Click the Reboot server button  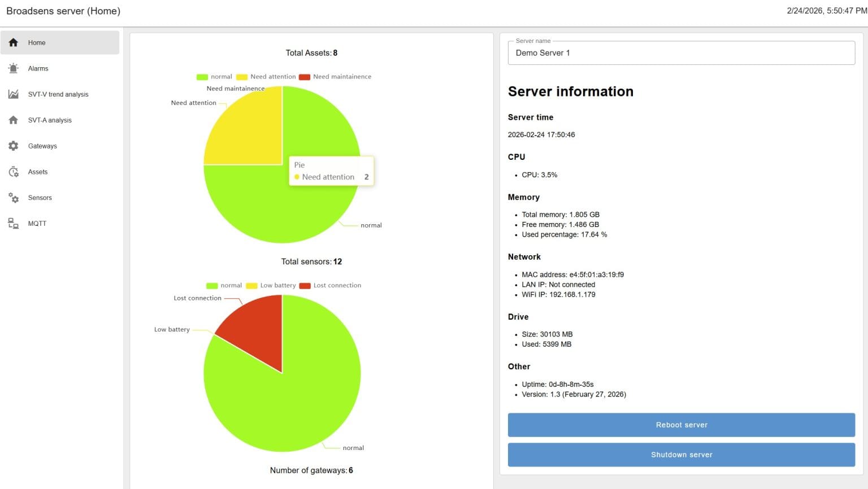pyautogui.click(x=681, y=425)
